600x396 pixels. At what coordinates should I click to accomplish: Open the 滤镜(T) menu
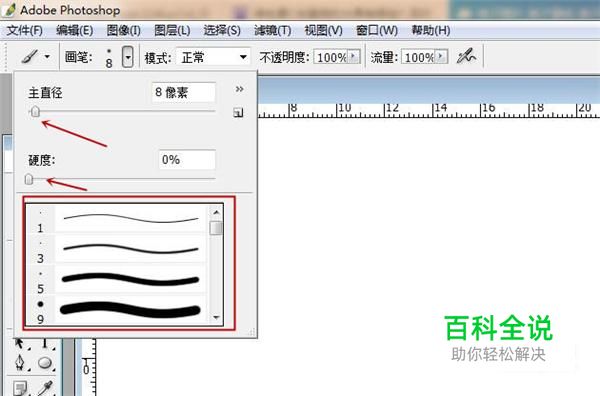pyautogui.click(x=272, y=31)
